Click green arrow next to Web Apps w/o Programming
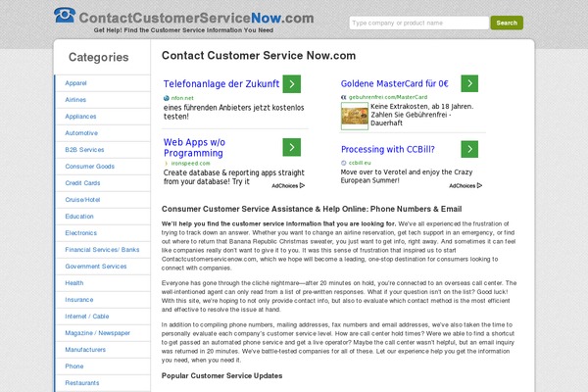 coord(292,147)
